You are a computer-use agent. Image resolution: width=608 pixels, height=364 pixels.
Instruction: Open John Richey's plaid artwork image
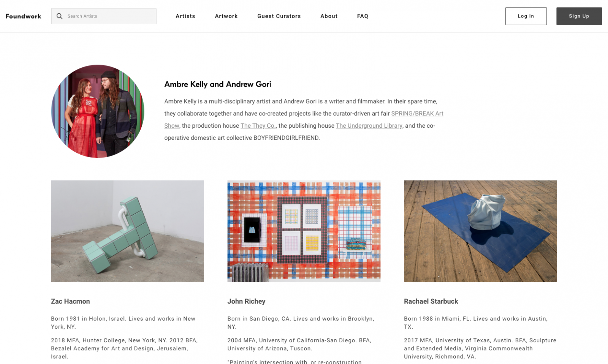(x=304, y=231)
